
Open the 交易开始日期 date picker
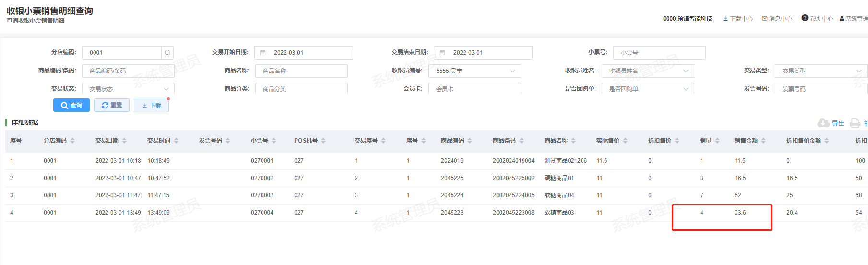click(x=304, y=53)
